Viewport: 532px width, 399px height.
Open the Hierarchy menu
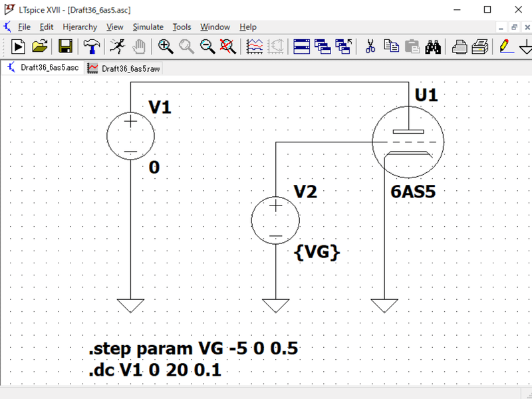(x=80, y=27)
